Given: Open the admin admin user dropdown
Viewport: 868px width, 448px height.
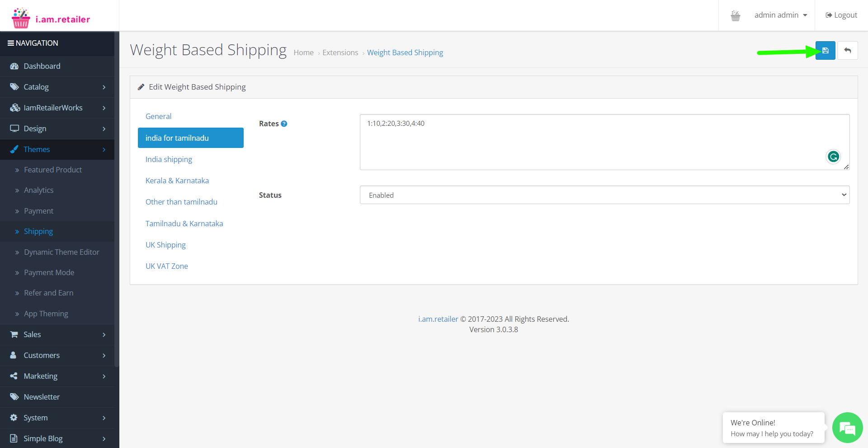Looking at the screenshot, I should pos(781,15).
